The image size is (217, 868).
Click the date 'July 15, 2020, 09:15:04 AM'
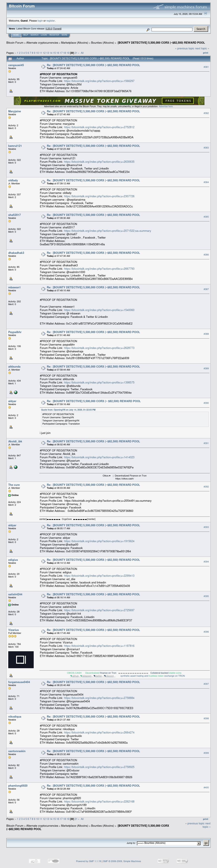[188, 14]
